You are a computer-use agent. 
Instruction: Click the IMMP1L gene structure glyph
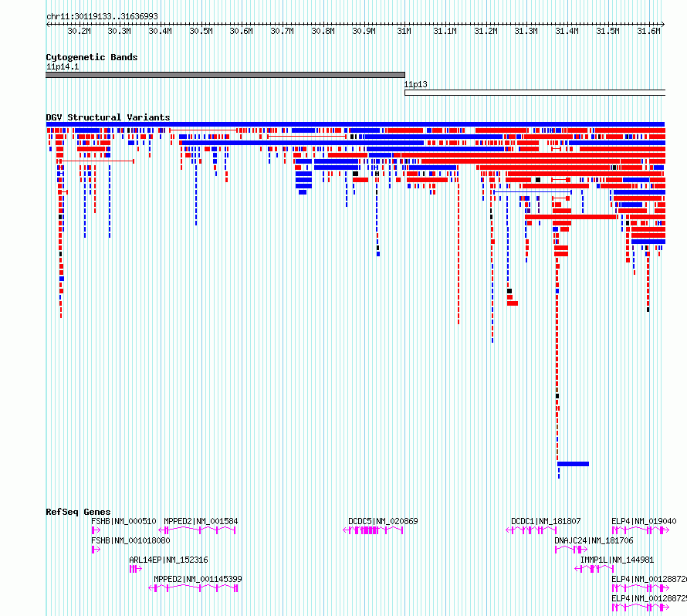594,569
